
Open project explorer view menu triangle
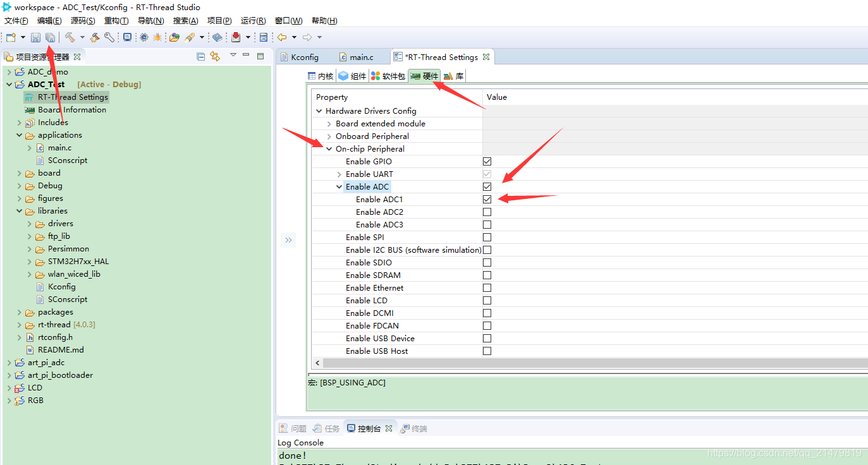pos(233,56)
